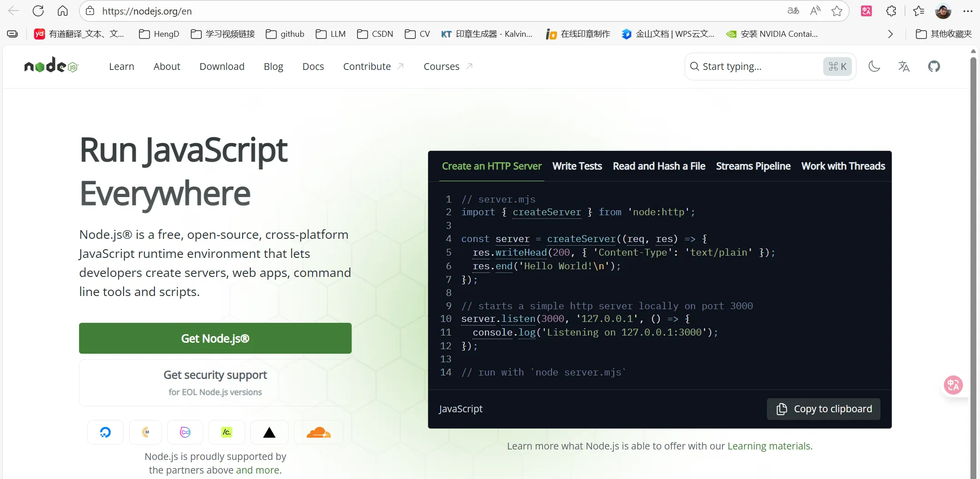Go to browser home page icon
980x479 pixels.
63,11
